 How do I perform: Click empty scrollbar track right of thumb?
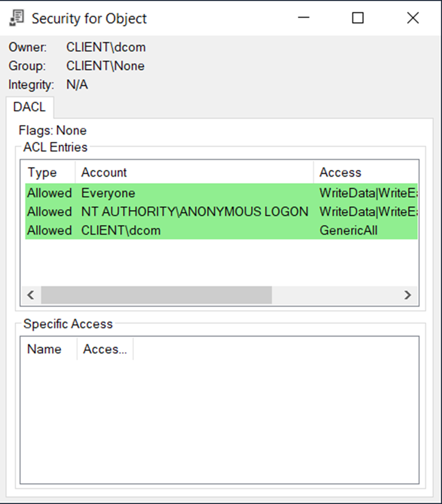coord(335,294)
